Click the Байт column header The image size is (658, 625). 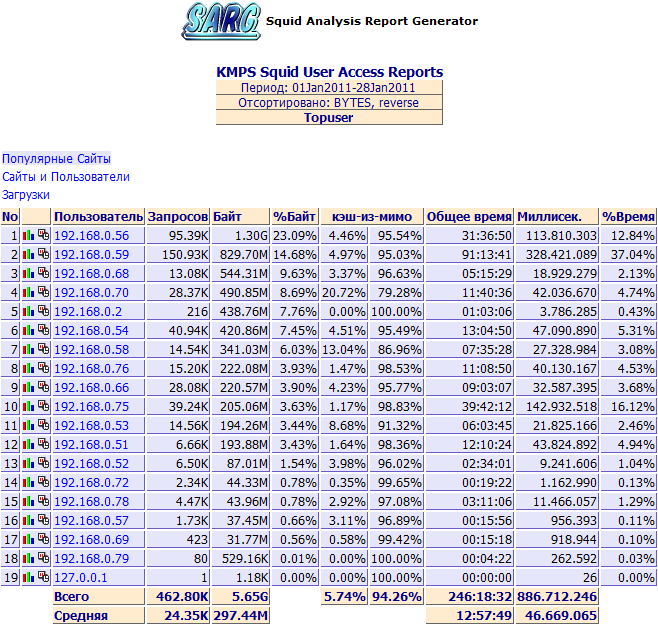pos(228,217)
